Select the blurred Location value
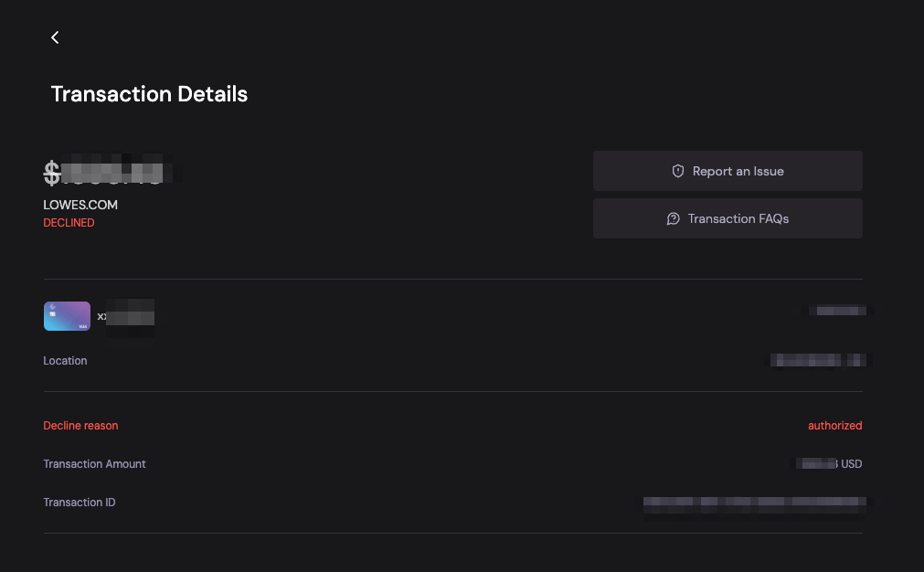 pos(817,360)
